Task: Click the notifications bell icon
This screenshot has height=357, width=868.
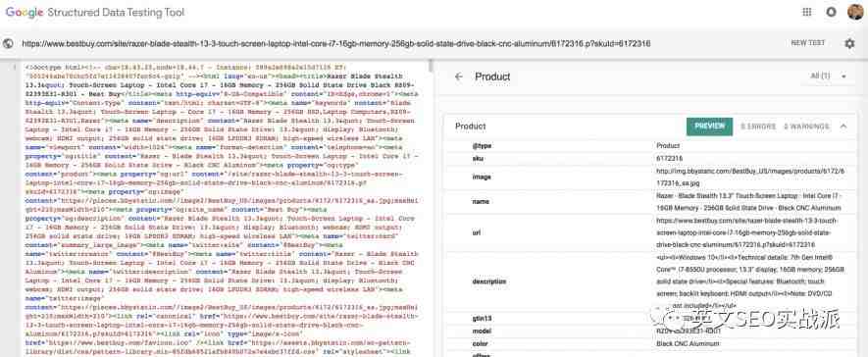Action: click(x=831, y=12)
